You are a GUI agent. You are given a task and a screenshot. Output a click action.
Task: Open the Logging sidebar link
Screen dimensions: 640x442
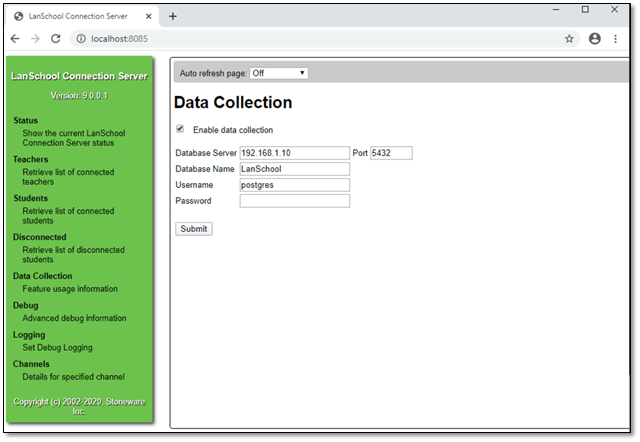(x=29, y=335)
